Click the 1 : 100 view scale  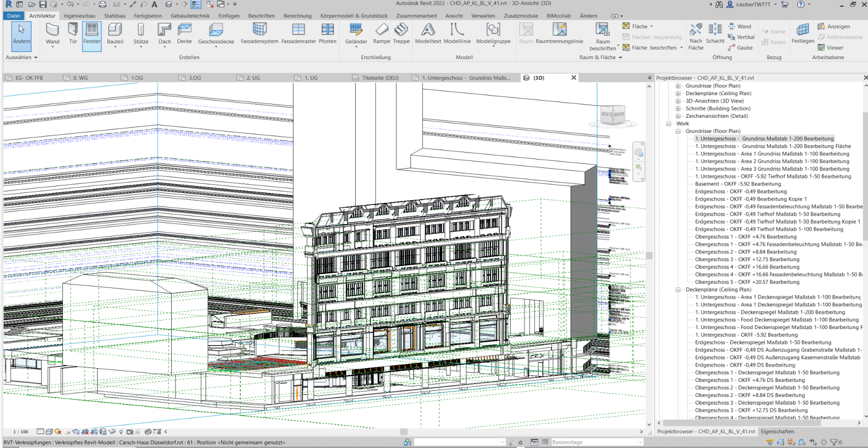[21, 432]
